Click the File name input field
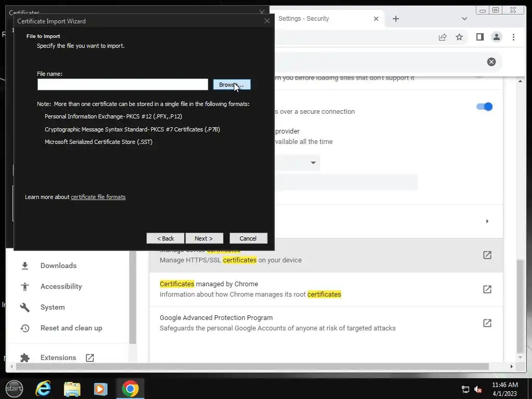532x399 pixels. pos(123,85)
